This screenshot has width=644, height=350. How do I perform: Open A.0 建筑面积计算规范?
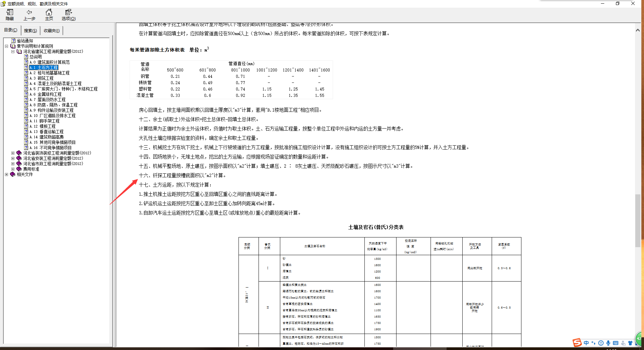click(x=50, y=62)
